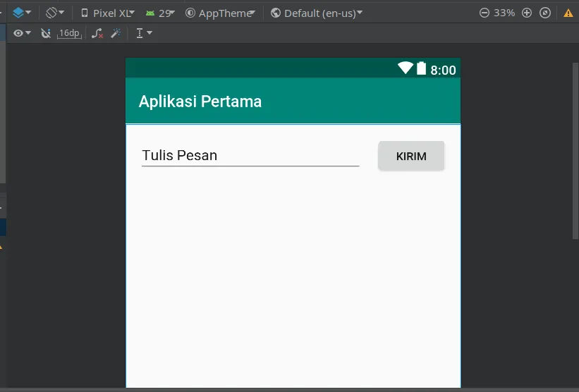Click the zoom to fit screen icon

pyautogui.click(x=545, y=13)
